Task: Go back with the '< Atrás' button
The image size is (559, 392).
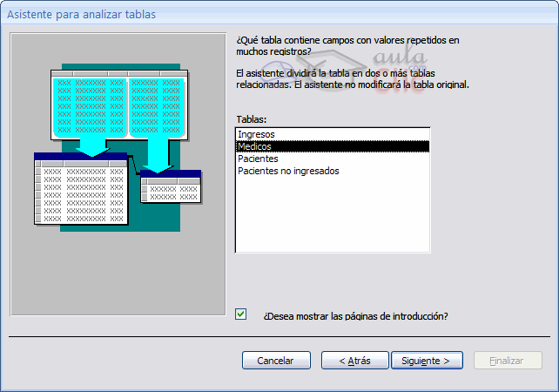Action: (x=354, y=360)
